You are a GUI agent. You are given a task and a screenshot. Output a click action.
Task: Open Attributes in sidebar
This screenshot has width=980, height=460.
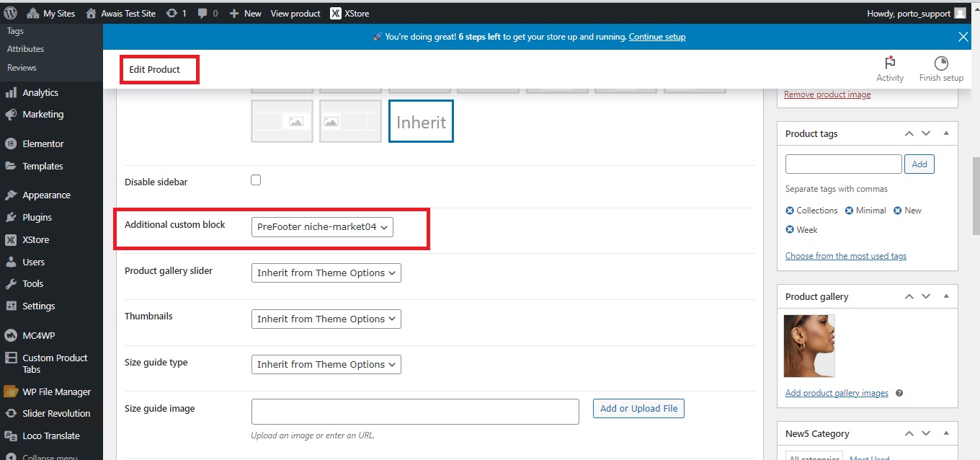click(25, 49)
